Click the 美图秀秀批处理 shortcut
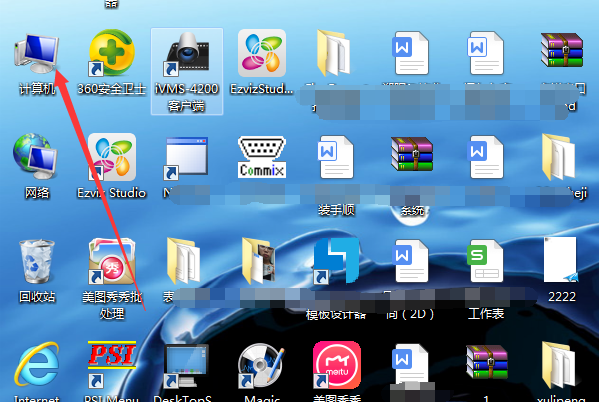Viewport: 599px width, 402px height. pyautogui.click(x=112, y=261)
